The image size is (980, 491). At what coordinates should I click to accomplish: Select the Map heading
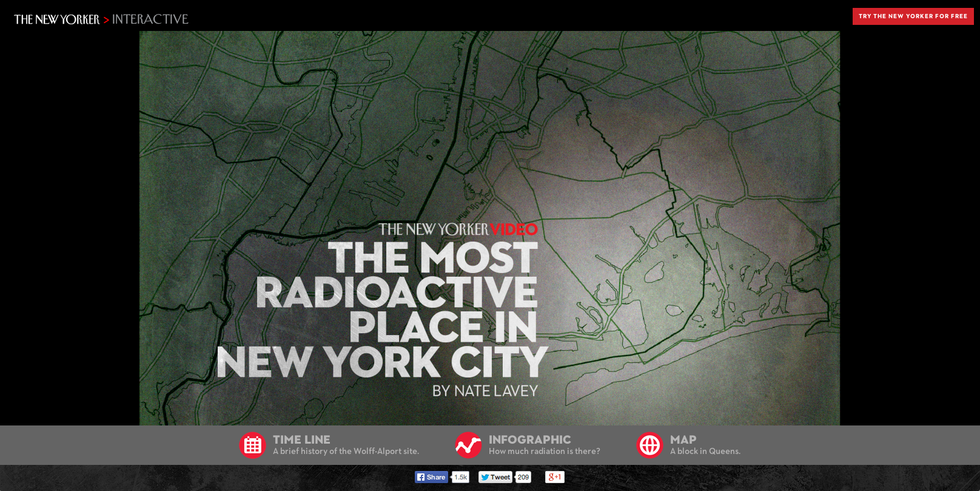coord(683,439)
